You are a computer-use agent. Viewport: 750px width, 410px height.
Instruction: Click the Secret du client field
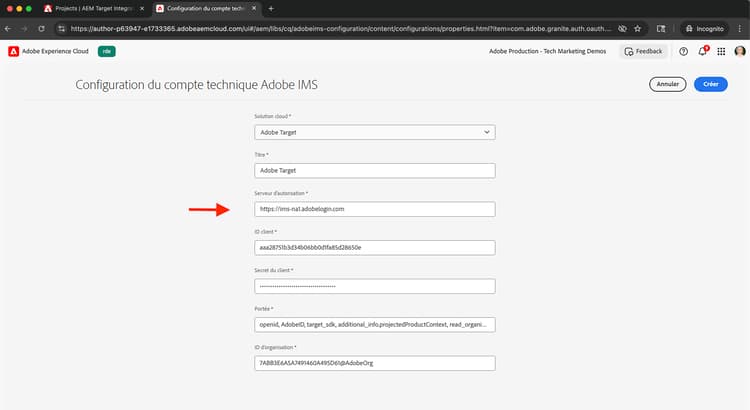click(x=375, y=286)
